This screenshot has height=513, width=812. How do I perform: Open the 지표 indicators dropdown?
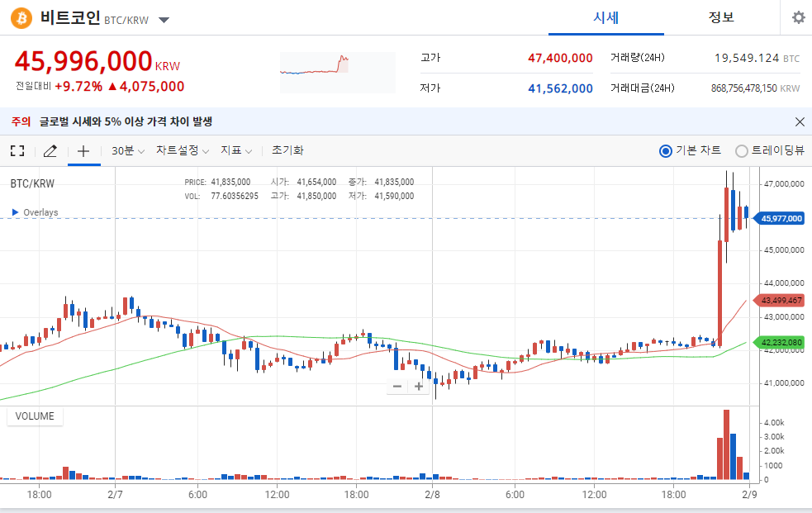pos(236,150)
